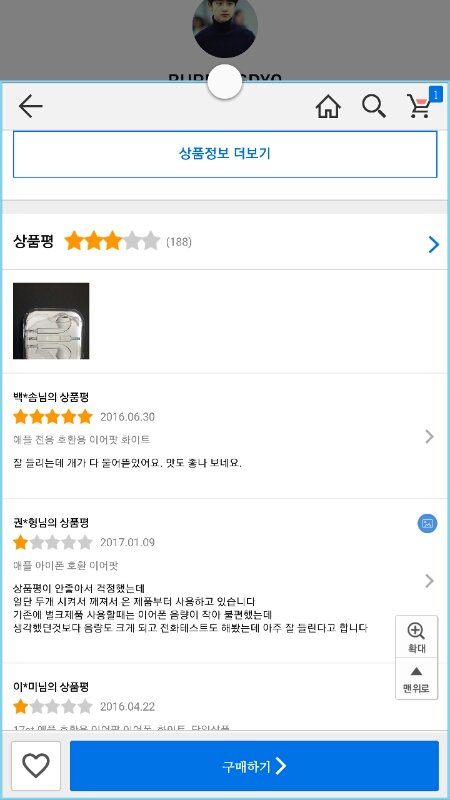Open 백*솜님의 상품평 review title
The width and height of the screenshot is (450, 800).
51,396
